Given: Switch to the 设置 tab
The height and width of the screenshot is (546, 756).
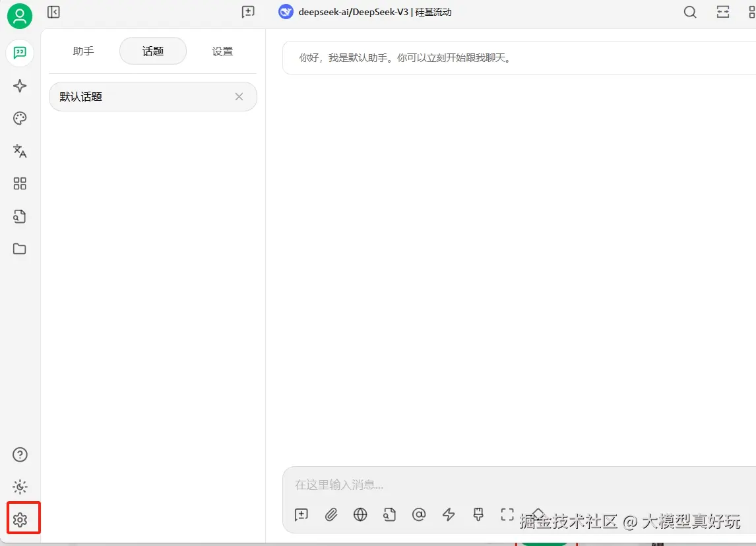Looking at the screenshot, I should tap(222, 50).
